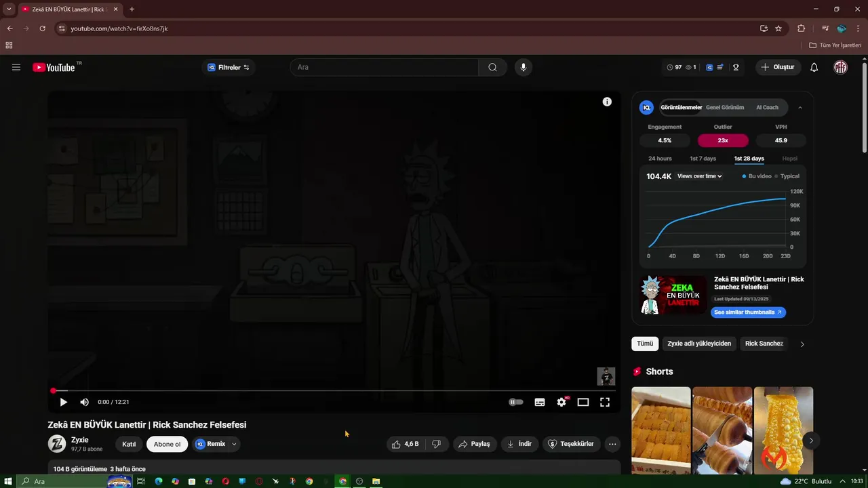Select Zyxie adlı yükleyiciden chip

click(x=699, y=344)
